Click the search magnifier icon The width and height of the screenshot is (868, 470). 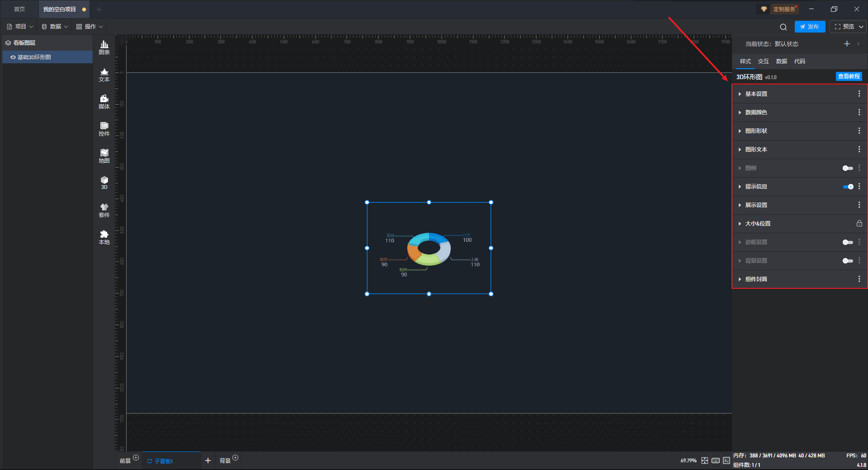click(x=783, y=27)
